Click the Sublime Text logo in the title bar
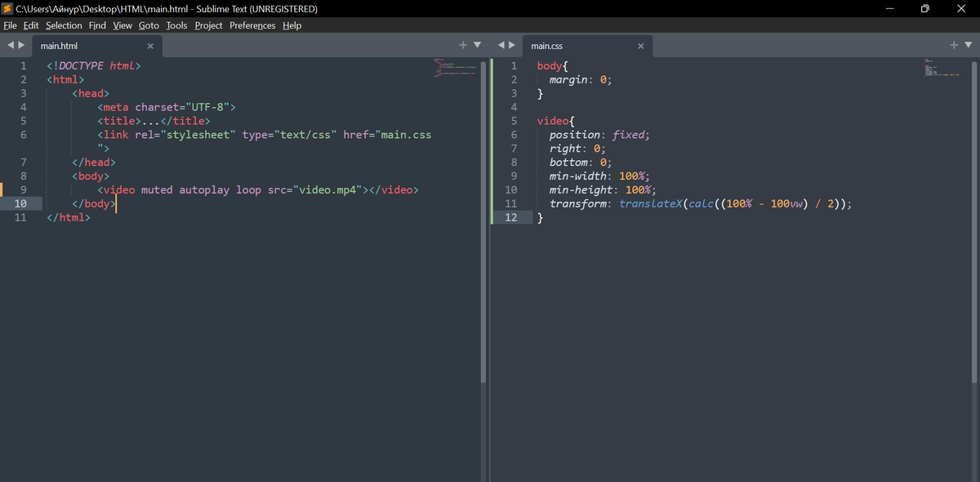Viewport: 980px width, 482px height. tap(8, 8)
